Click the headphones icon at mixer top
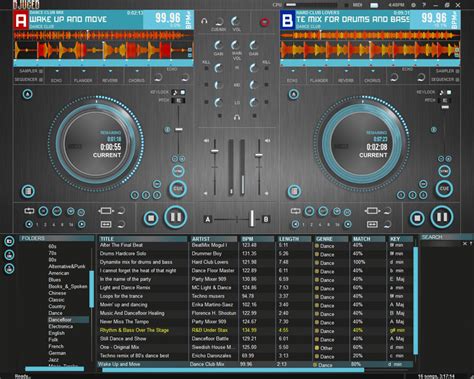474x379 pixels. click(204, 21)
